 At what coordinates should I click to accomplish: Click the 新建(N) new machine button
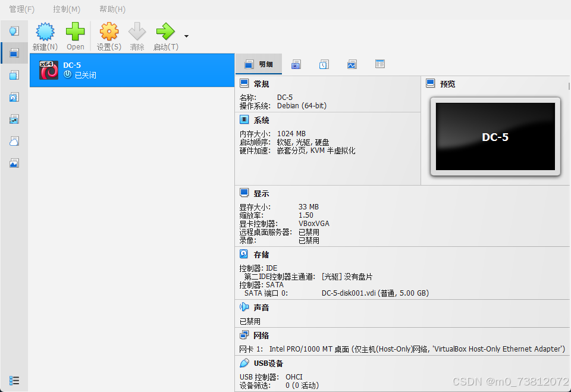click(x=45, y=36)
